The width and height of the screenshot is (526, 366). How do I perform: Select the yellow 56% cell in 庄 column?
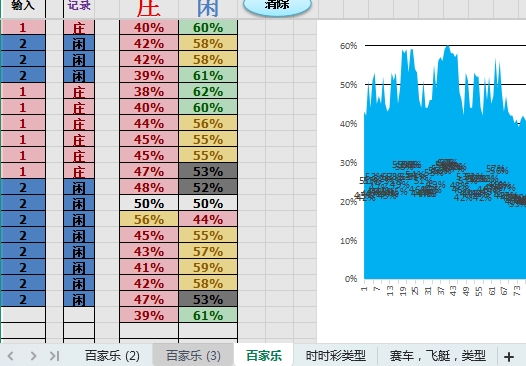[149, 219]
